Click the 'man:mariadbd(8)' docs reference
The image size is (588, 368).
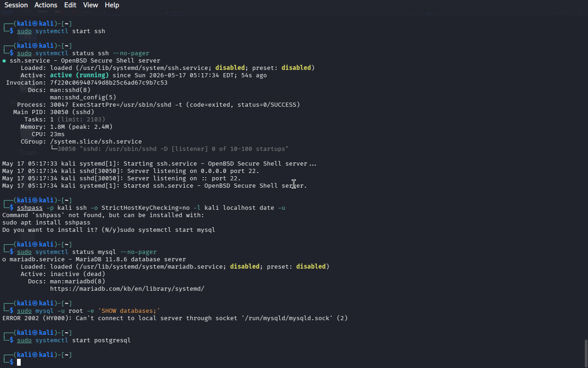pyautogui.click(x=78, y=282)
